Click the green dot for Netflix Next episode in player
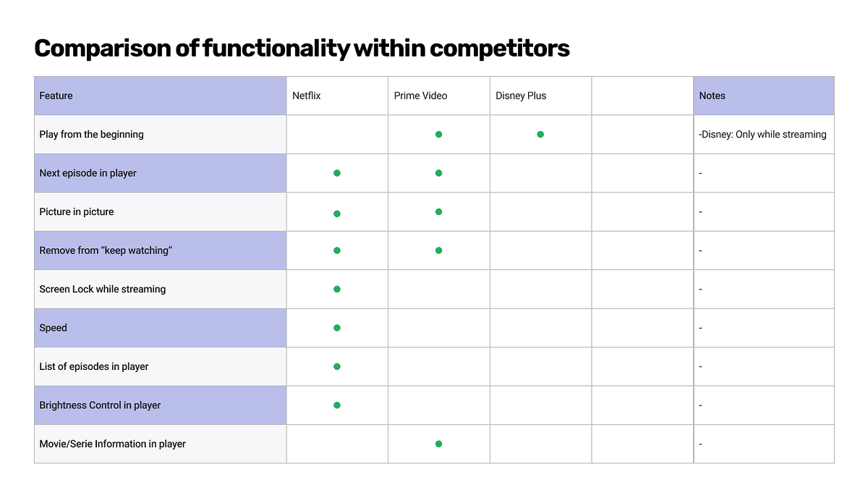This screenshot has width=868, height=488. point(337,173)
